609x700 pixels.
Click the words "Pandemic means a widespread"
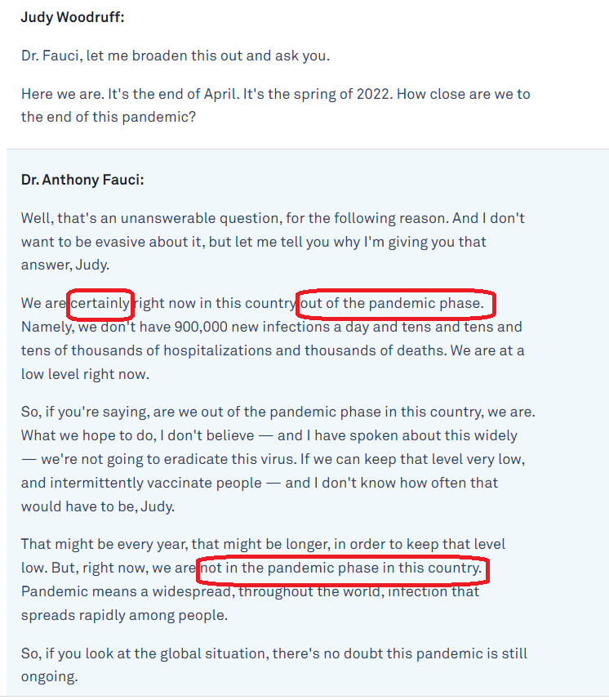point(126,591)
